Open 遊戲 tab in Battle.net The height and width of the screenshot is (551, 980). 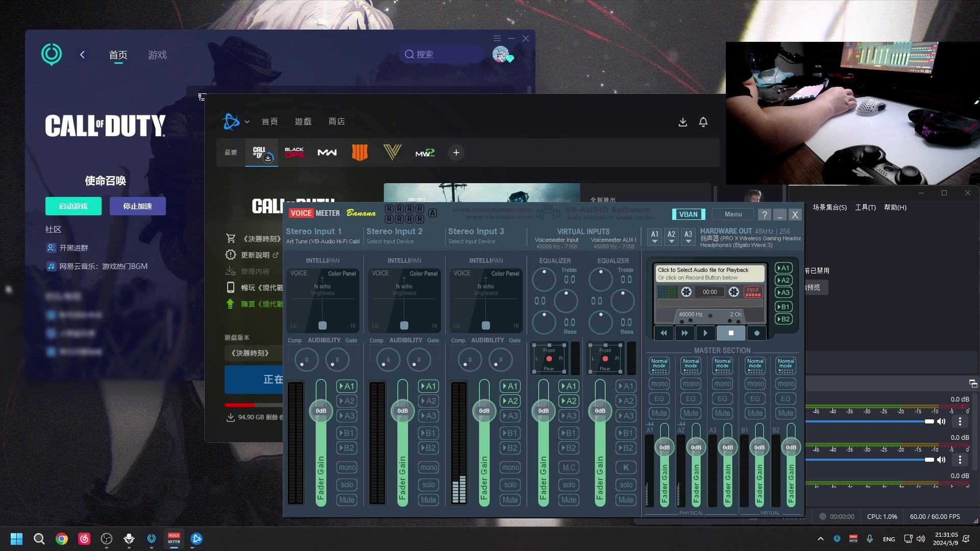(303, 121)
